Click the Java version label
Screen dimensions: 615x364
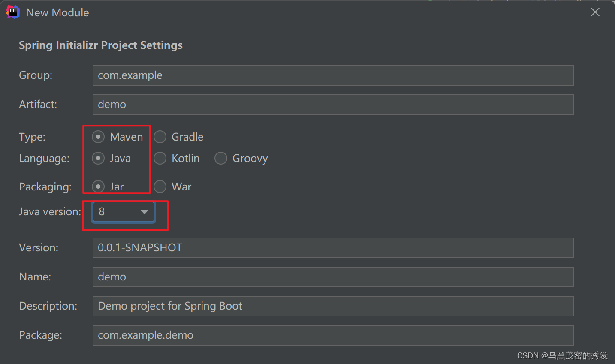point(50,211)
